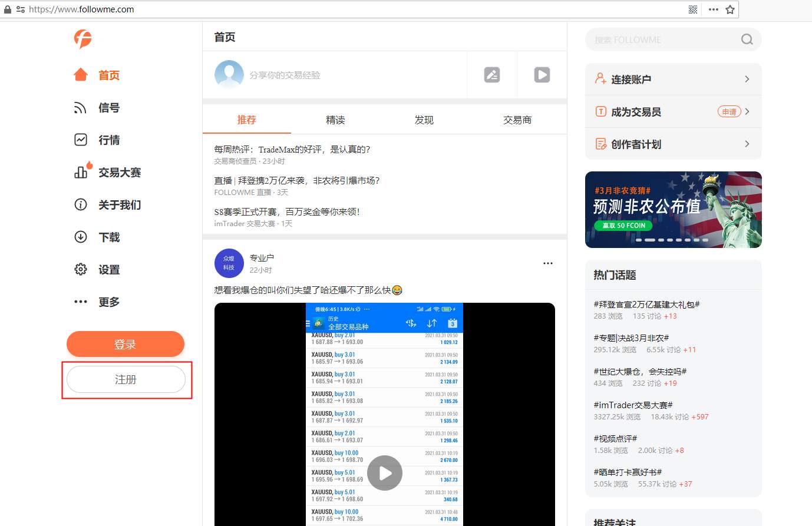Click the chevron next to 成为交易员
The height and width of the screenshot is (526, 812).
[747, 111]
